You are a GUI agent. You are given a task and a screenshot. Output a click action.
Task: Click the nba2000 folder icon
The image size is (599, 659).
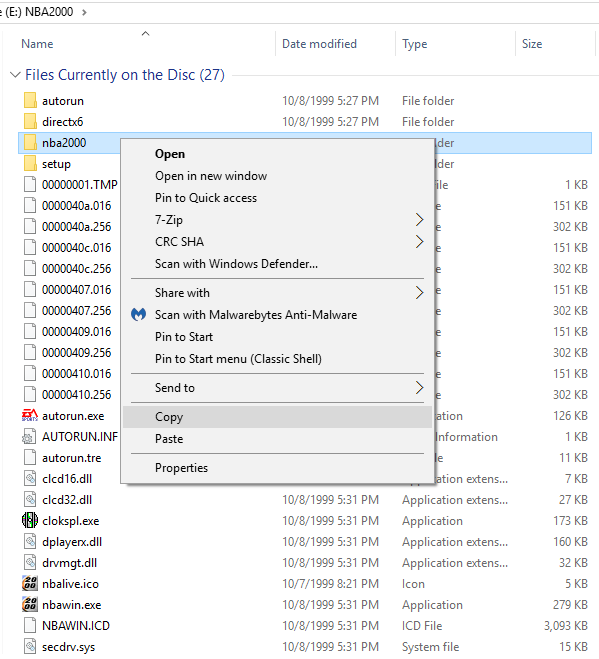tap(30, 143)
